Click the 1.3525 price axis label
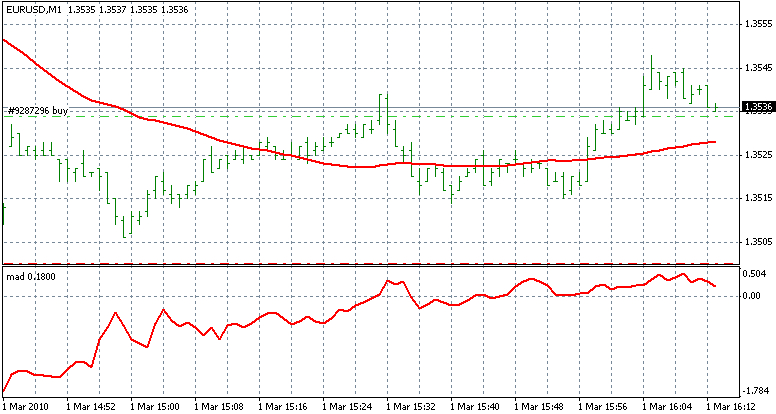 coord(758,155)
